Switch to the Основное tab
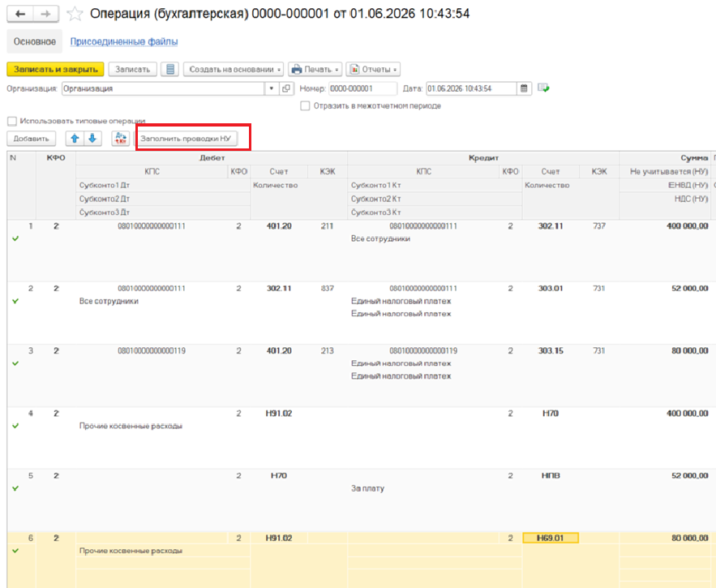 click(35, 41)
